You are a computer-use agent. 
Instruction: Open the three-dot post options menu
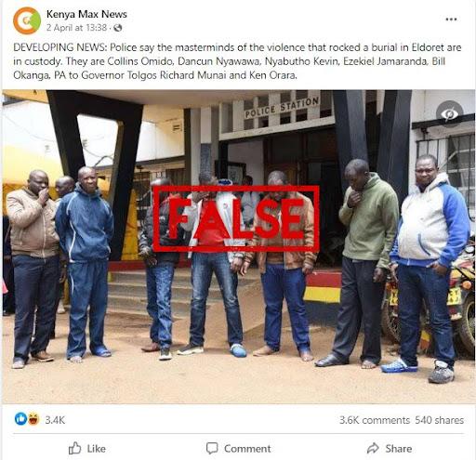click(451, 20)
